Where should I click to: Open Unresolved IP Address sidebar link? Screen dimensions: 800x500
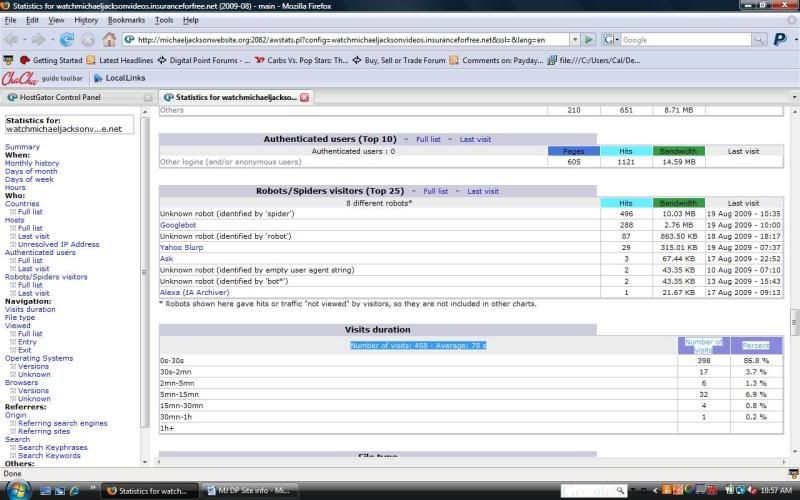(x=59, y=244)
